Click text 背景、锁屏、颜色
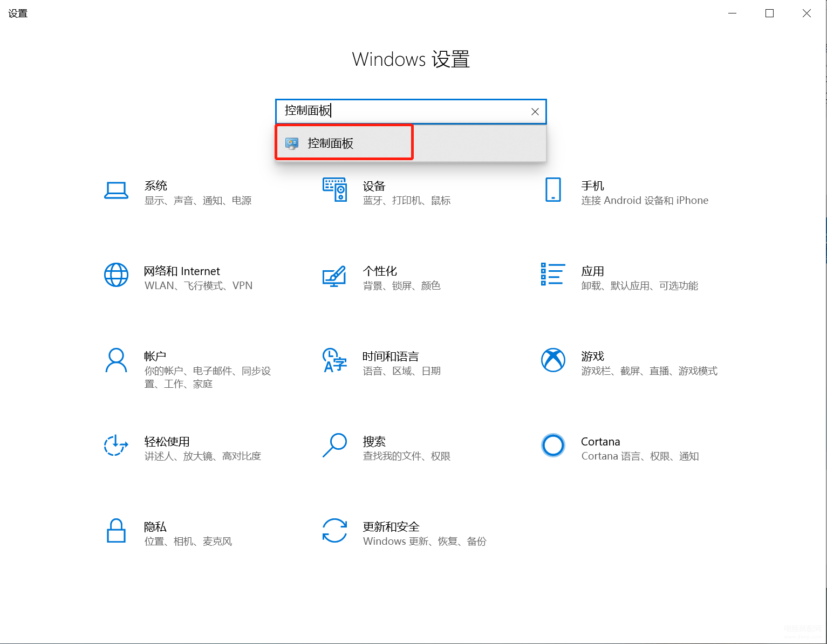 coord(402,286)
